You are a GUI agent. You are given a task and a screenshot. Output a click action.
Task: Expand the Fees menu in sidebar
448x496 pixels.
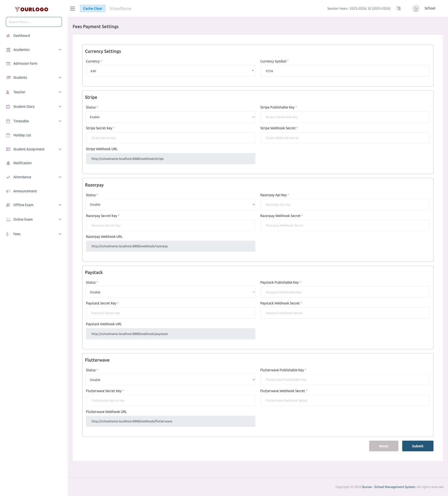pos(17,234)
